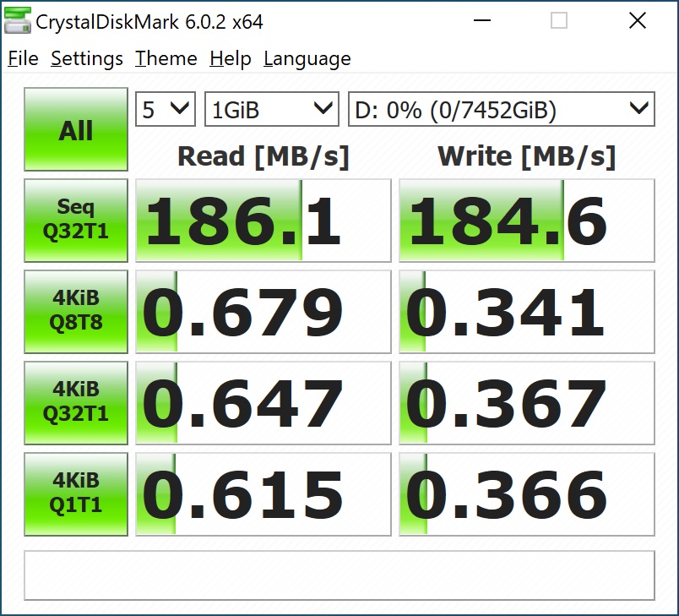Click the Write [MB/s] column header
Viewport: 679px width, 616px height.
click(x=527, y=156)
